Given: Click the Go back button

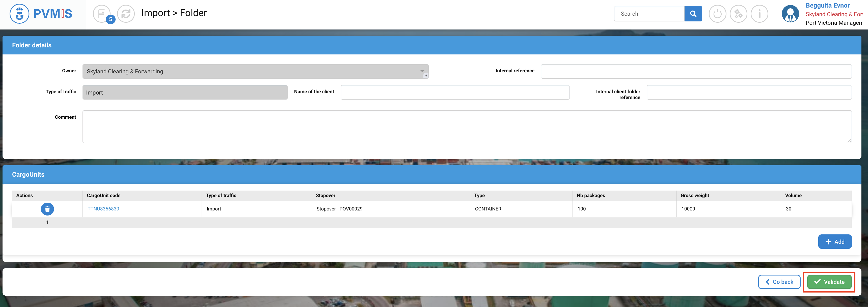Looking at the screenshot, I should tap(779, 282).
